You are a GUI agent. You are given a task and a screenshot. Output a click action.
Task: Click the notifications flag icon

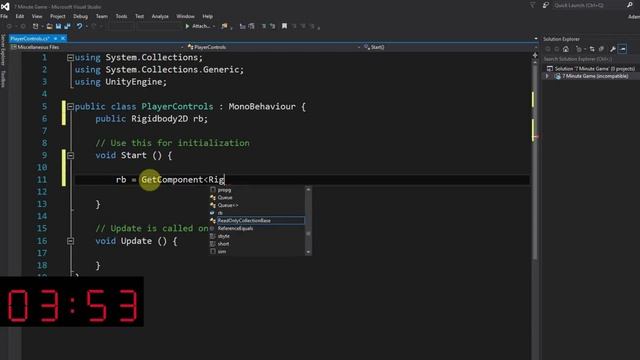coord(533,5)
